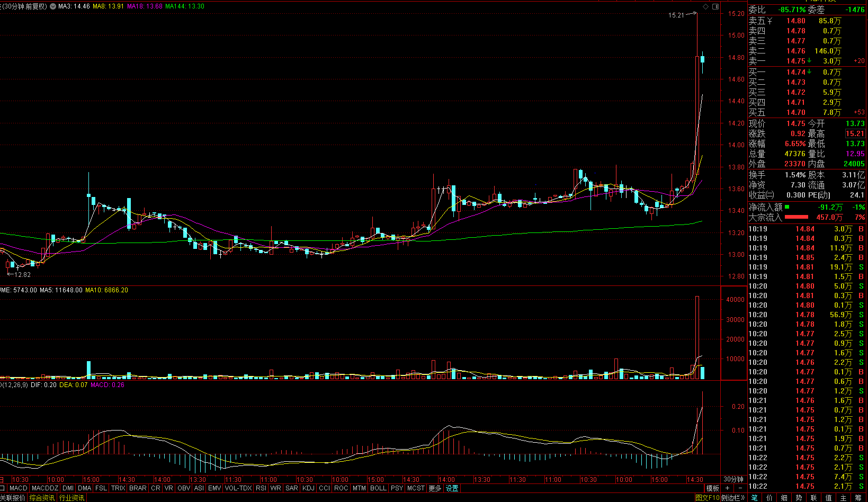Open the 更多 indicators menu
Screen dimensions: 868x502
435,488
